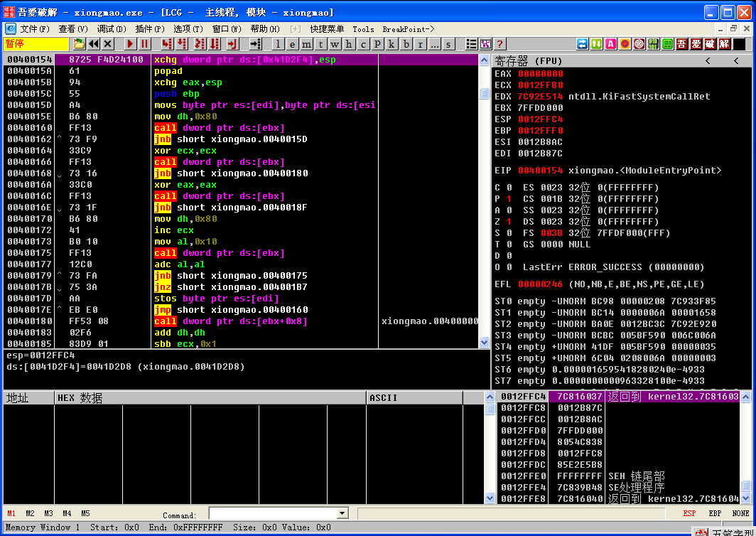
Task: Open CPU window with the c button
Action: tap(363, 44)
